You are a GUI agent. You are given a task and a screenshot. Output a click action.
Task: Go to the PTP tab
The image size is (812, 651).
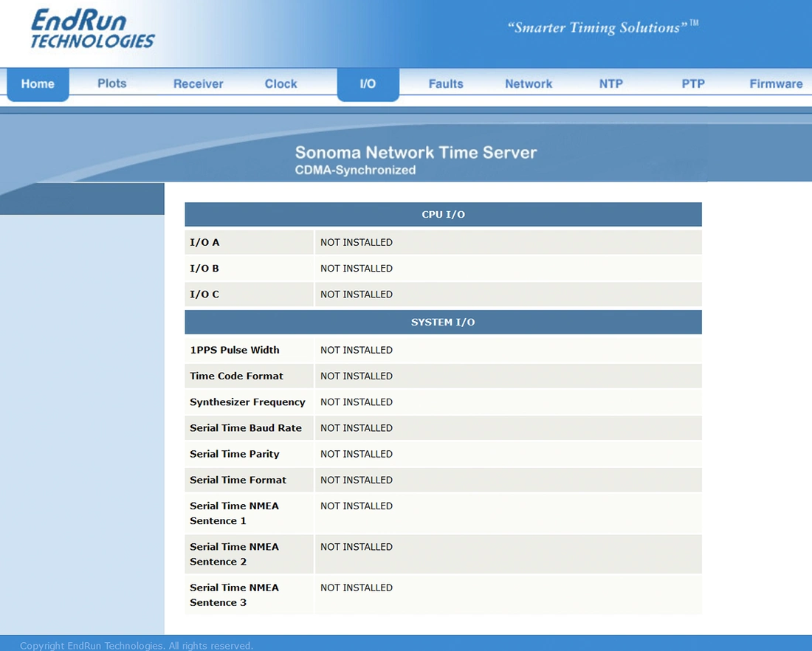tap(693, 84)
